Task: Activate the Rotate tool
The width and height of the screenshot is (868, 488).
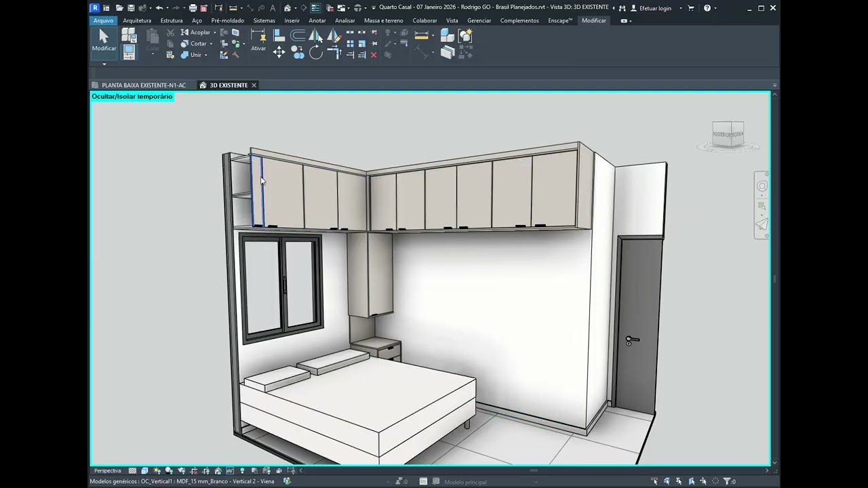Action: click(x=315, y=52)
